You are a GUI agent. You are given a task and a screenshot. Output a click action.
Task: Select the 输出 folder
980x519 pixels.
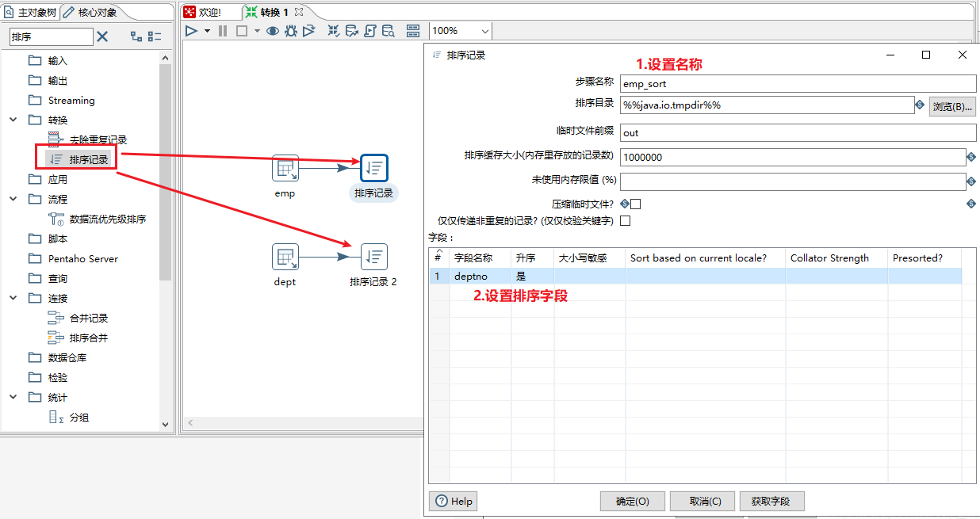[x=58, y=80]
